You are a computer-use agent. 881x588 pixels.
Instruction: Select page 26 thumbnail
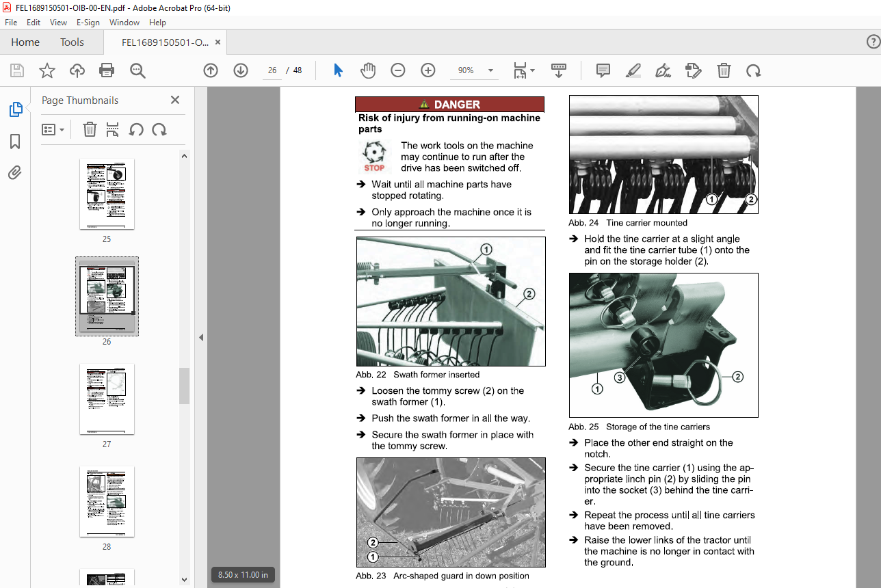pyautogui.click(x=107, y=296)
